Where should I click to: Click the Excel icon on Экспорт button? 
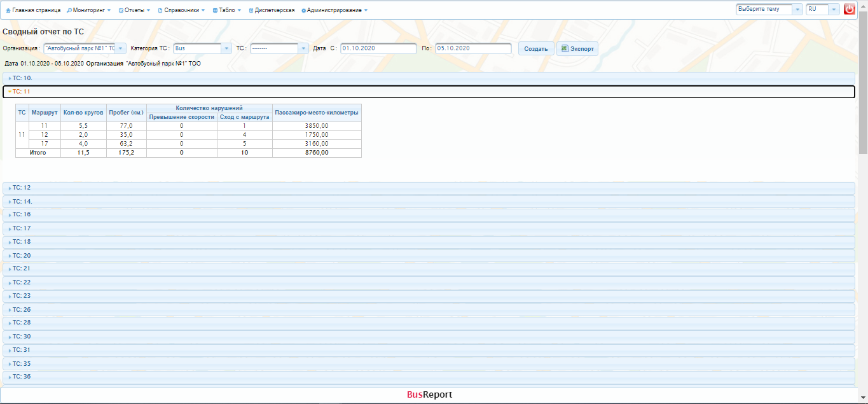tap(564, 48)
